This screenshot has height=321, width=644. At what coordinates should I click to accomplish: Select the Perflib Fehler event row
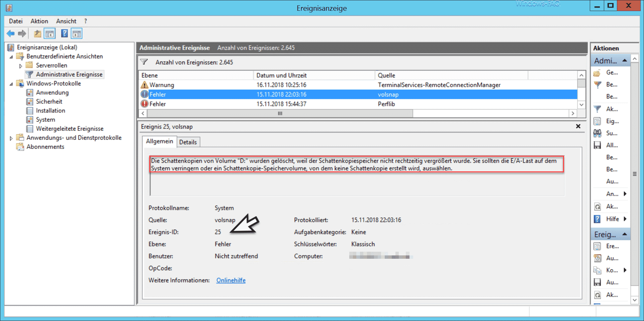point(359,104)
